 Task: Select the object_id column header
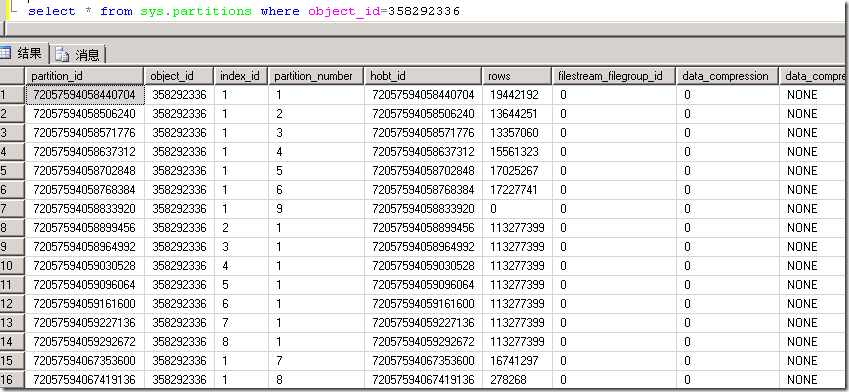[179, 76]
